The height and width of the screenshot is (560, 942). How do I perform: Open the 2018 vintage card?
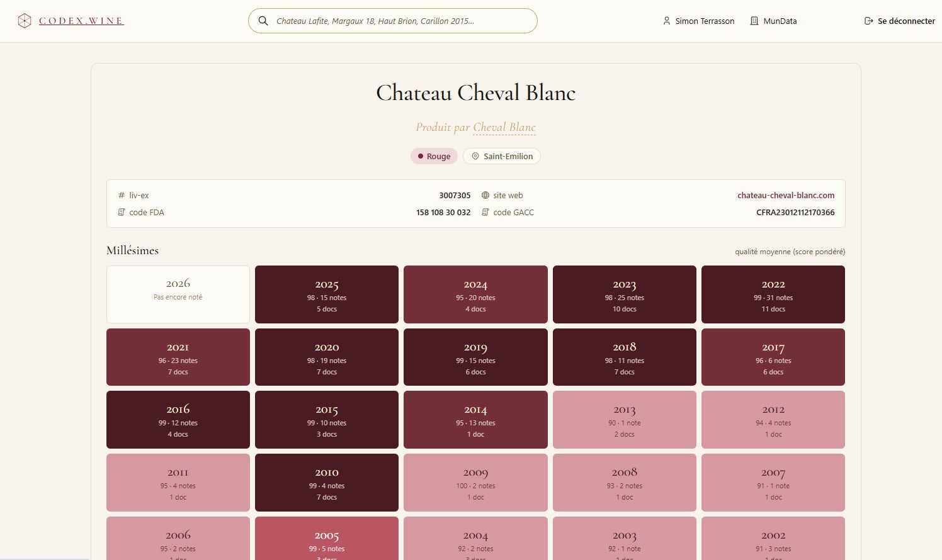tap(625, 357)
